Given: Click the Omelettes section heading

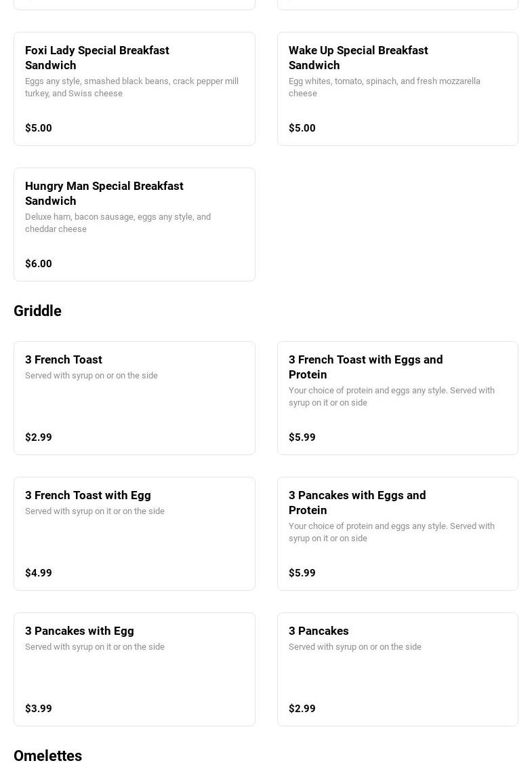Looking at the screenshot, I should (x=47, y=755).
